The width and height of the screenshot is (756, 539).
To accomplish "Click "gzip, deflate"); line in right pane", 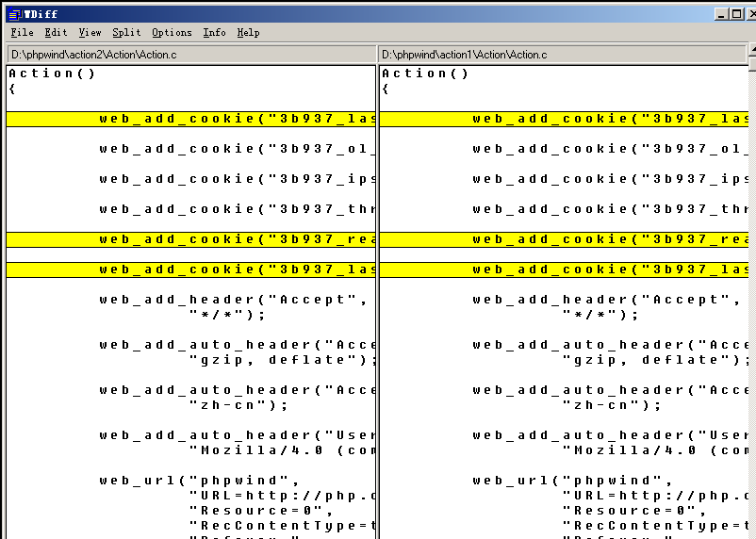I will pyautogui.click(x=656, y=360).
